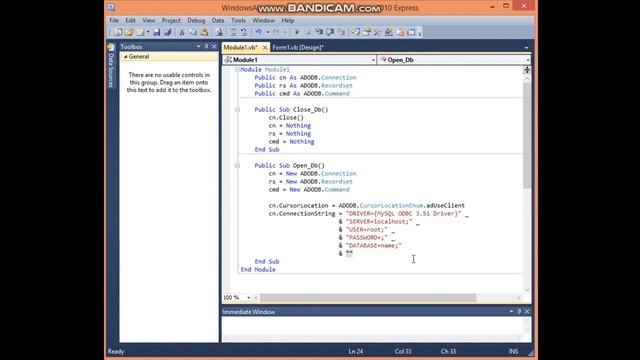Click the Find binoculars icon

tap(219, 32)
